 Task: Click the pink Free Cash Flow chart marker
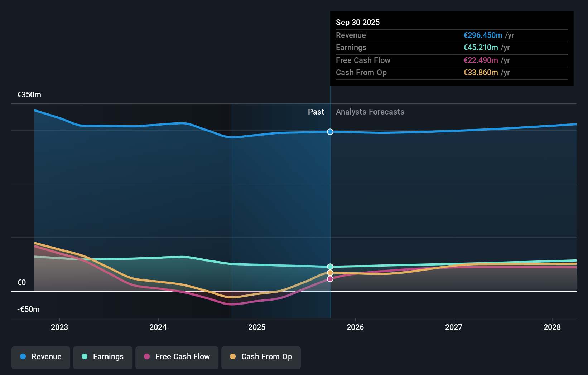(x=330, y=279)
